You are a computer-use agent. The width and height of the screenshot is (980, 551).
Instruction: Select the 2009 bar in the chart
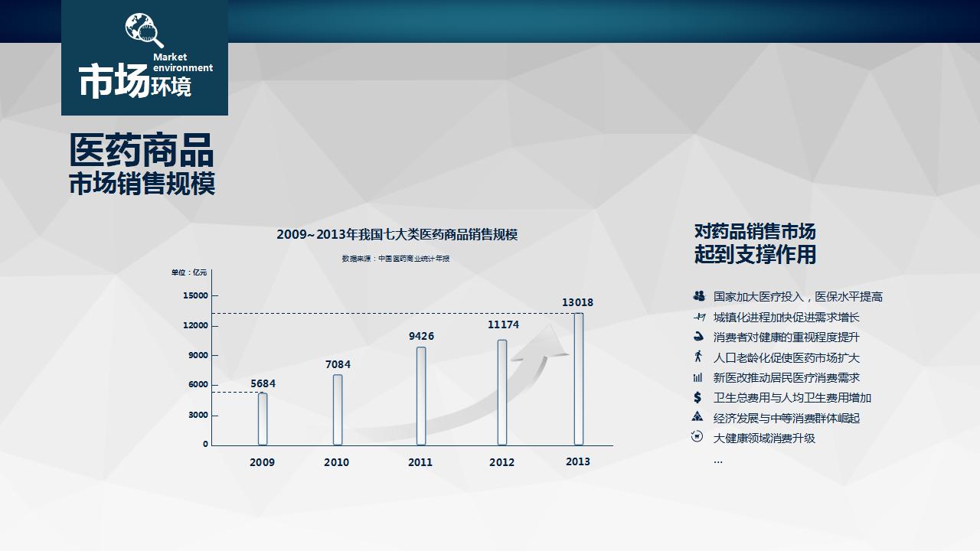(263, 419)
